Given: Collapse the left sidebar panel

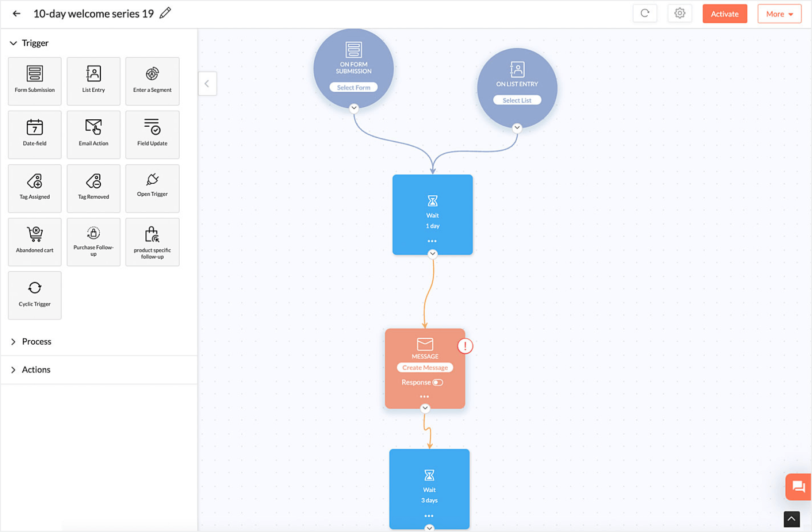Looking at the screenshot, I should click(x=207, y=83).
